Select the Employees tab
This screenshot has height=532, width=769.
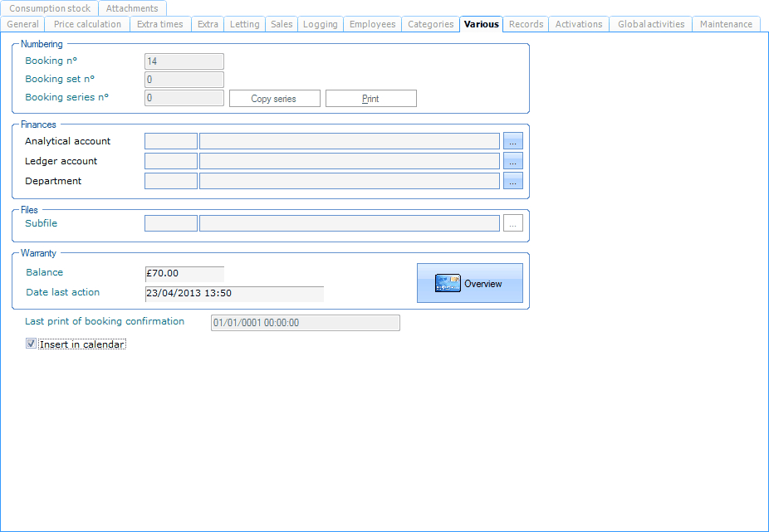[x=372, y=24]
